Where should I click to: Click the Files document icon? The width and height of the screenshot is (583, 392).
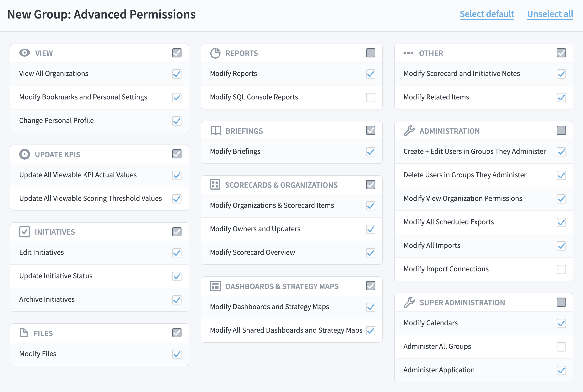point(24,333)
